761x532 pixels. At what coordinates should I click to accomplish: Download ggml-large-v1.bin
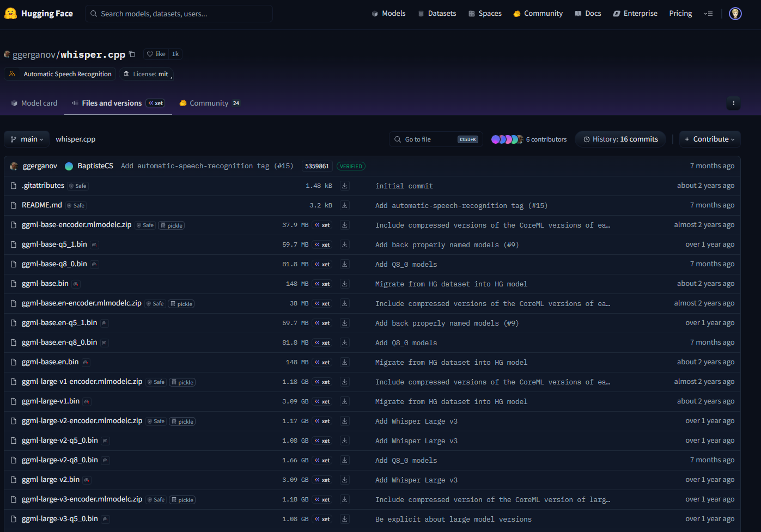pos(345,401)
